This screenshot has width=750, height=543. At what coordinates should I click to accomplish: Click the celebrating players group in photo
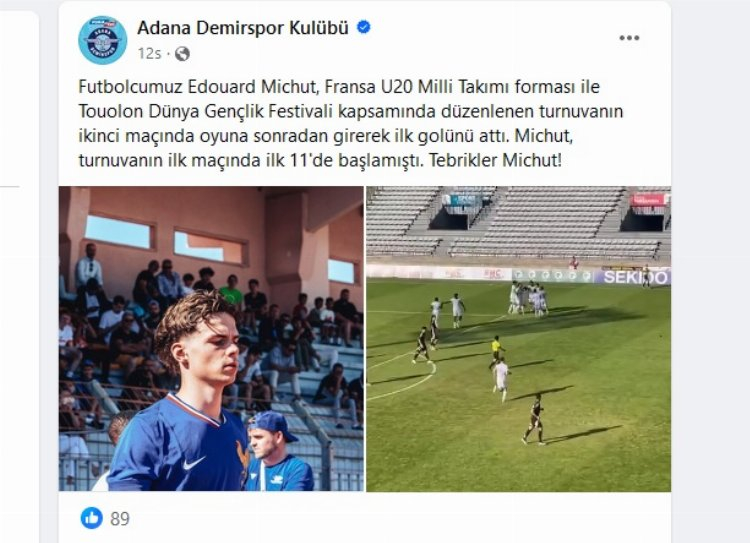(x=528, y=298)
